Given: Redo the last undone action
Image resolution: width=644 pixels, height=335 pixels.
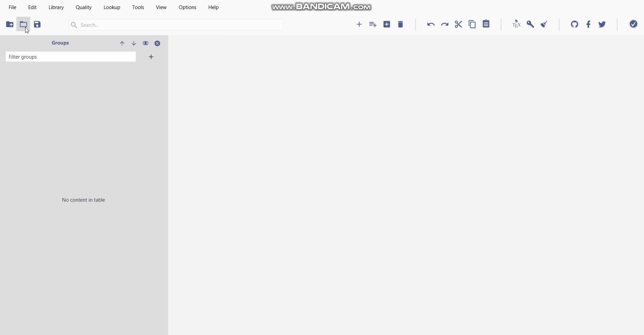Looking at the screenshot, I should (445, 24).
